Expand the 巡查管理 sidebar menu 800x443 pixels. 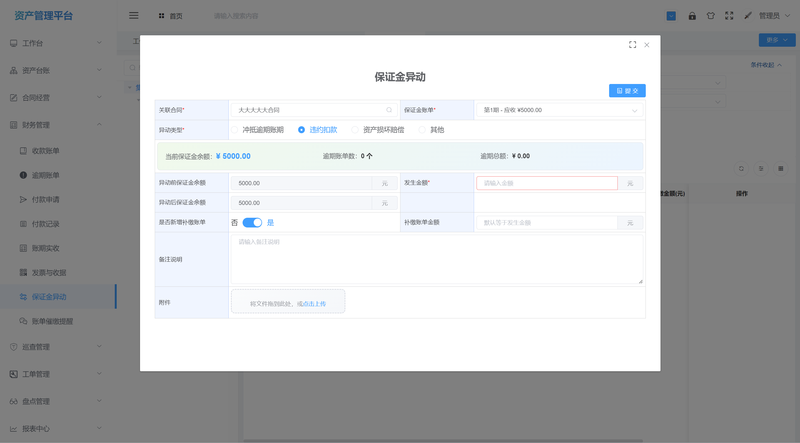tap(99, 347)
